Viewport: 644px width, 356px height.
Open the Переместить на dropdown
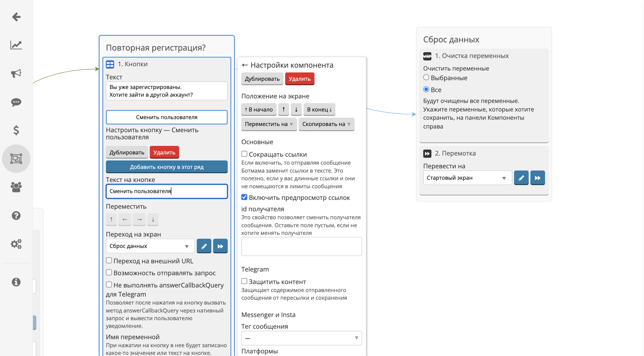pyautogui.click(x=269, y=124)
